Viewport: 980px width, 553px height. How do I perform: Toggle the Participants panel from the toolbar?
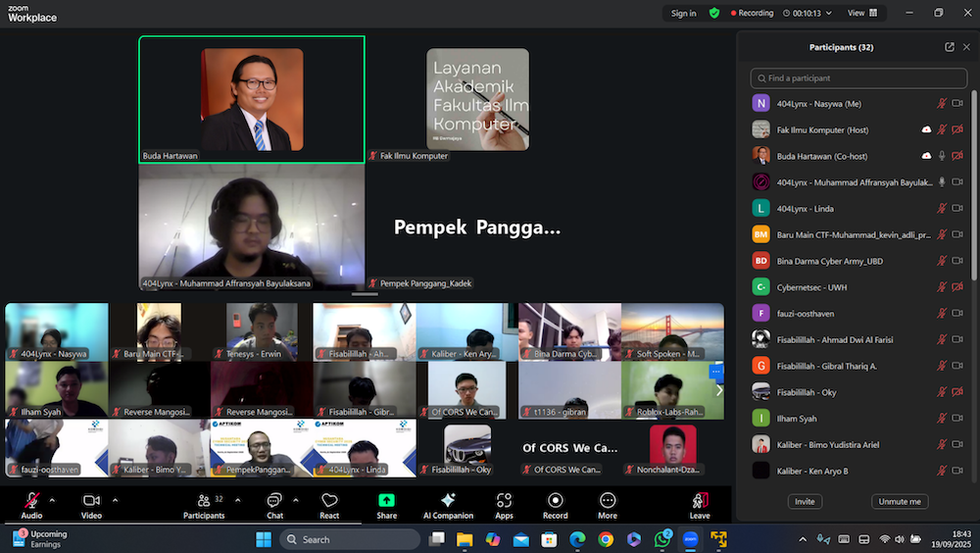click(204, 504)
